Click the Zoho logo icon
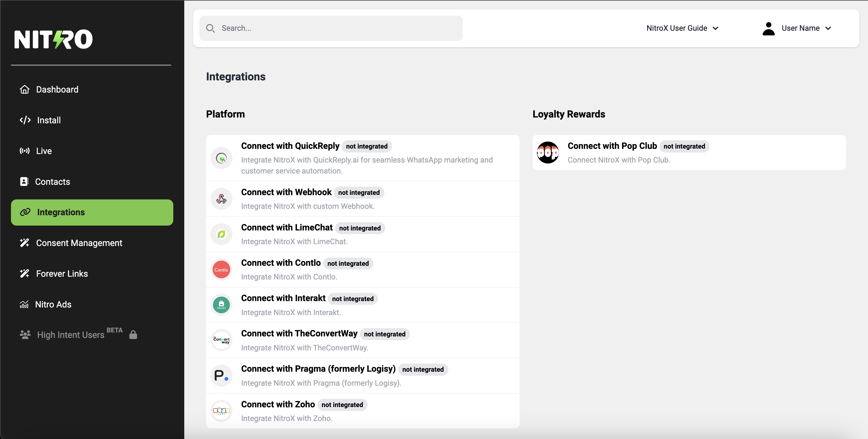This screenshot has width=868, height=439. point(221,411)
